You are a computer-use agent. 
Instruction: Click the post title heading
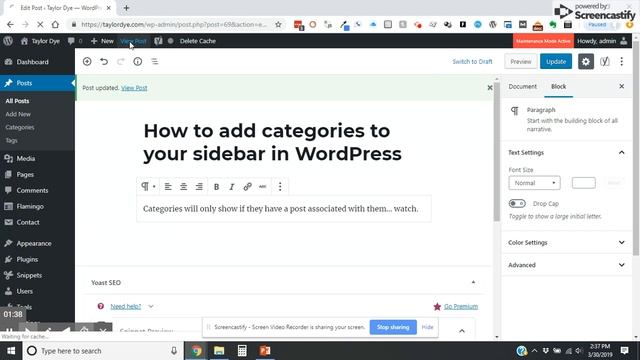(272, 142)
